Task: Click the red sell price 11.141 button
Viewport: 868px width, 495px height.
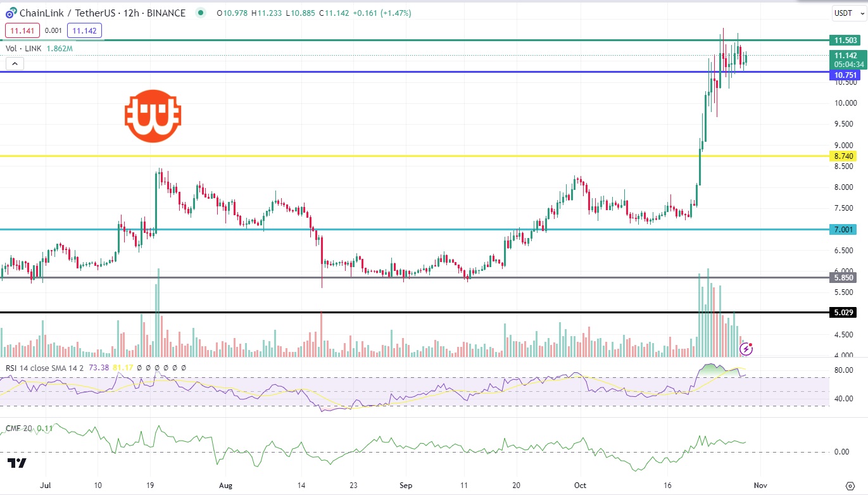Action: [23, 30]
